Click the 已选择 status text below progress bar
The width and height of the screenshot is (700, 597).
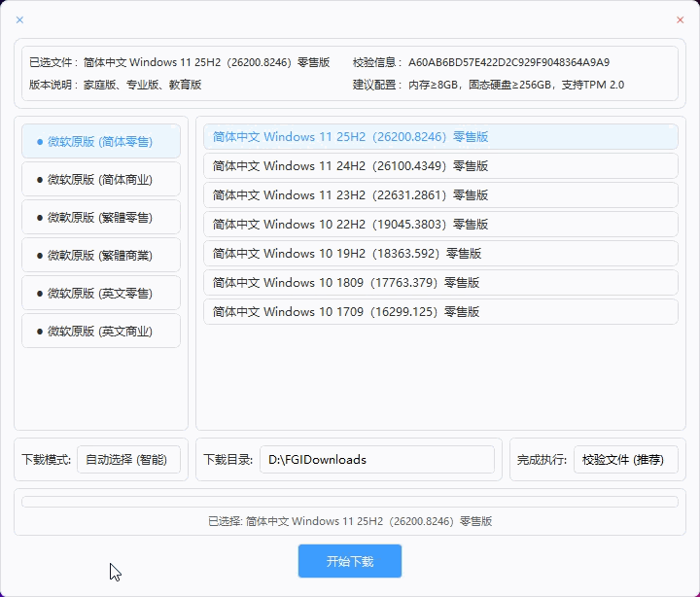(x=350, y=521)
